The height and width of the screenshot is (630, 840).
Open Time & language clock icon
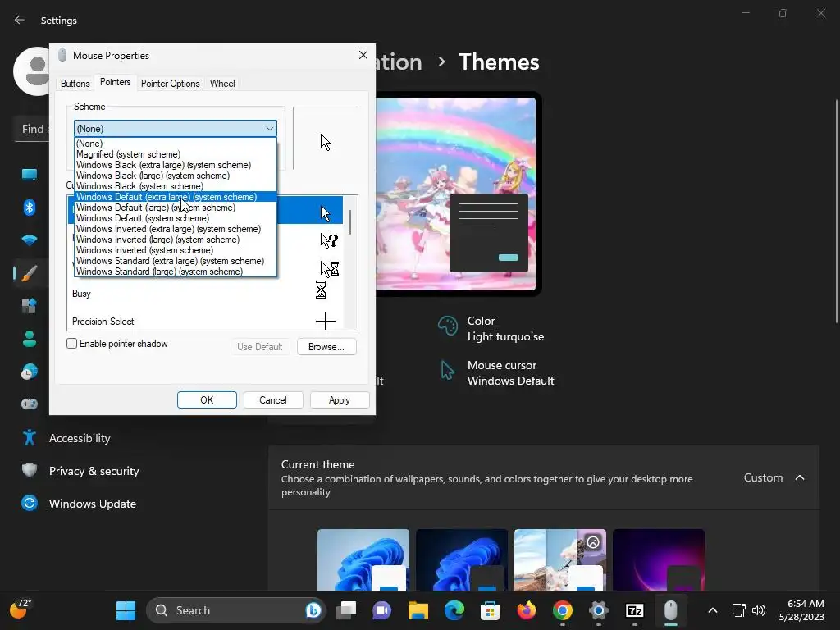point(30,372)
